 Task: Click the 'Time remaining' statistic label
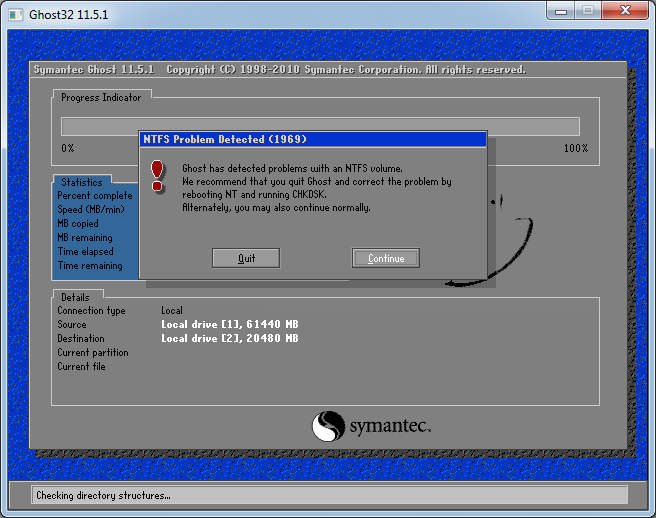[90, 266]
